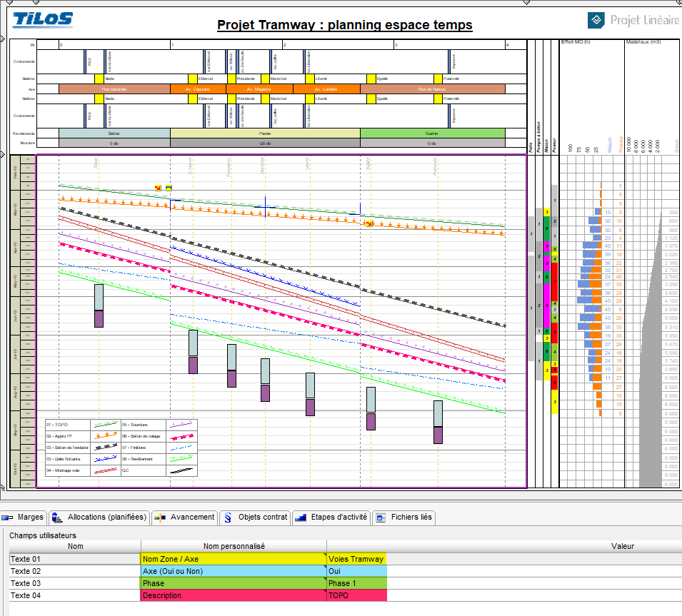Screen dimensions: 682x616
Task: Click the yellow-blue marker icon on the TOPO line
Action: [169, 188]
